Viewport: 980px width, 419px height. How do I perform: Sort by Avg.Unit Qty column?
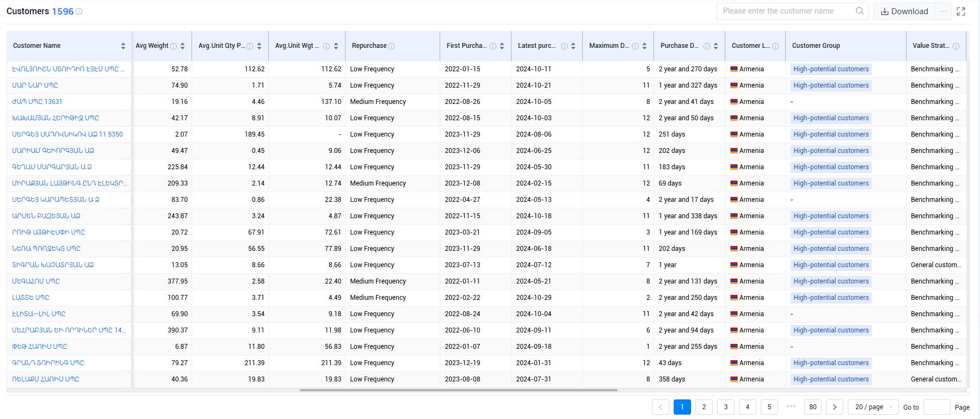tap(259, 46)
